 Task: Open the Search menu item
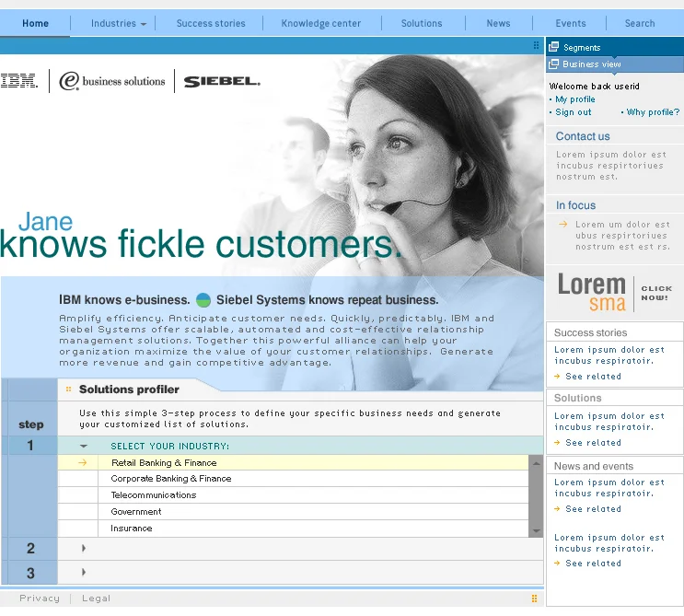tap(640, 24)
